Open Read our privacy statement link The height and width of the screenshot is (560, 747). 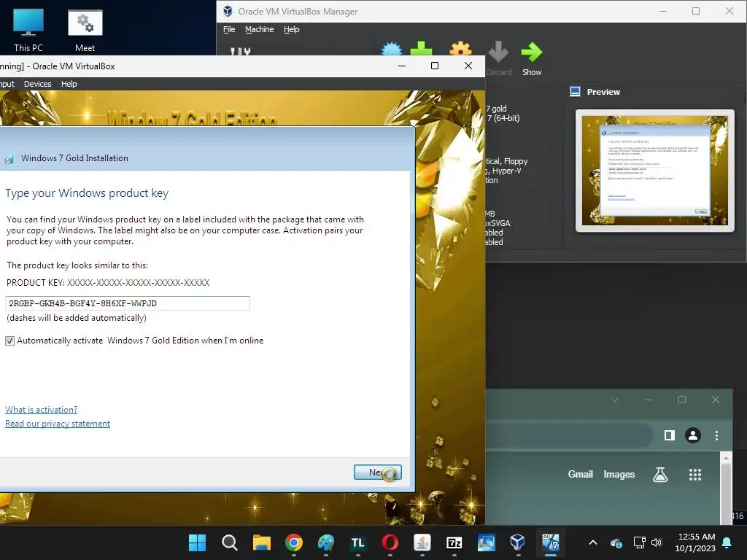[58, 424]
